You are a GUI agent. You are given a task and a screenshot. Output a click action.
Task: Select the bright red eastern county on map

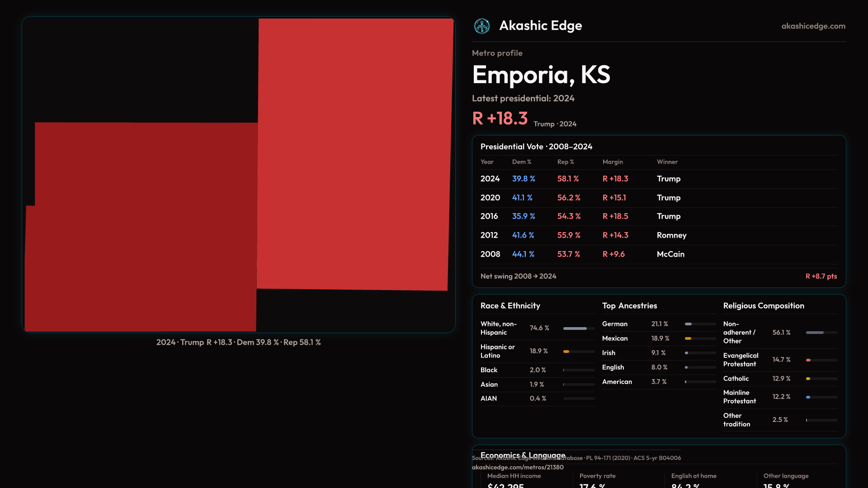(x=355, y=154)
